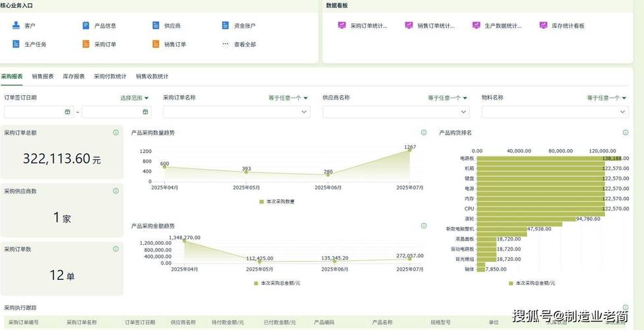Click the 采购订单编号 column header
Image resolution: width=644 pixels, height=330 pixels.
24,322
